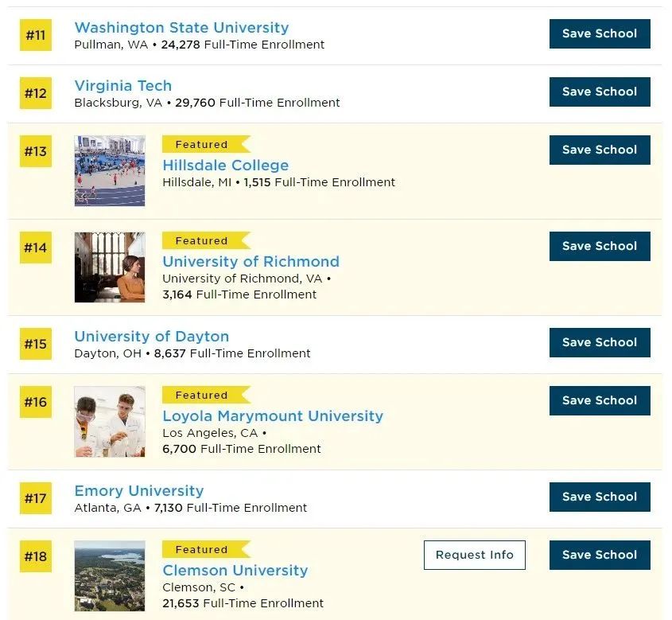Save Emory University to your list
This screenshot has width=672, height=620.
tap(600, 497)
